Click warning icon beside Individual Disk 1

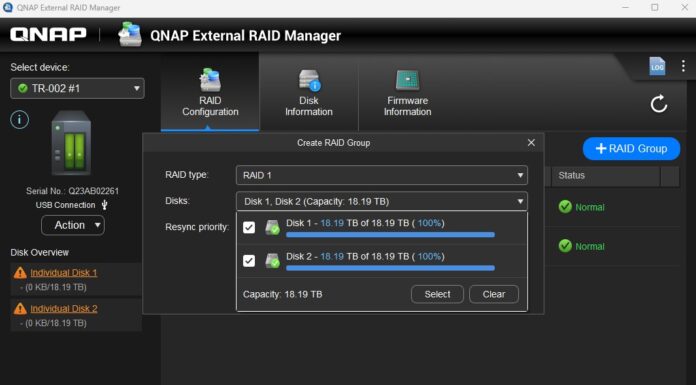20,273
